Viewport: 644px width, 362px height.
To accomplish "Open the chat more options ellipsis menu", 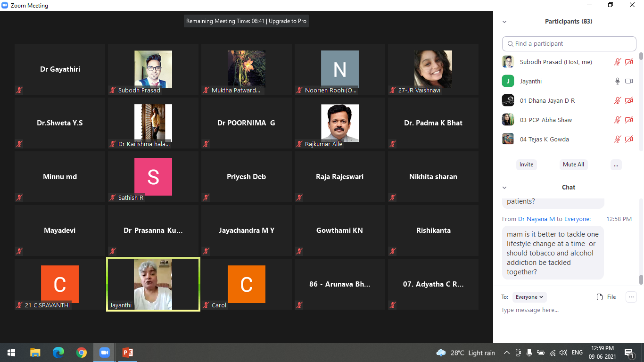I will (631, 297).
